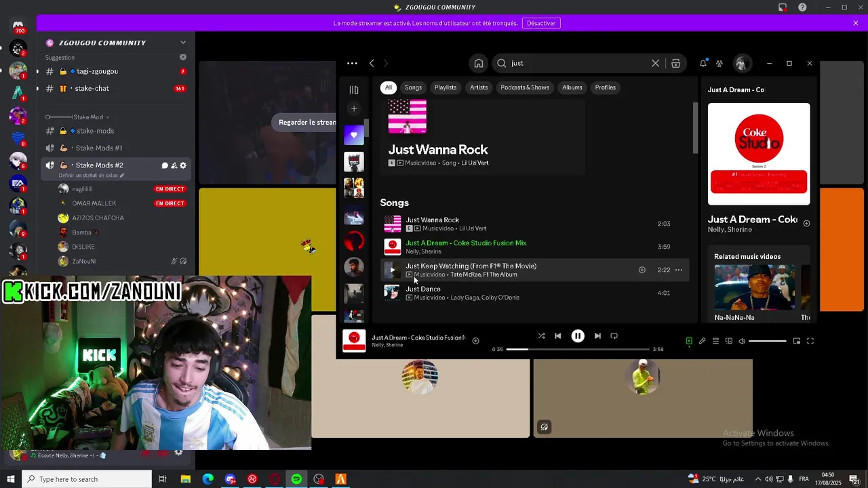This screenshot has height=488, width=868.
Task: Join Stake Mods #1 voice channel
Action: tap(116, 148)
